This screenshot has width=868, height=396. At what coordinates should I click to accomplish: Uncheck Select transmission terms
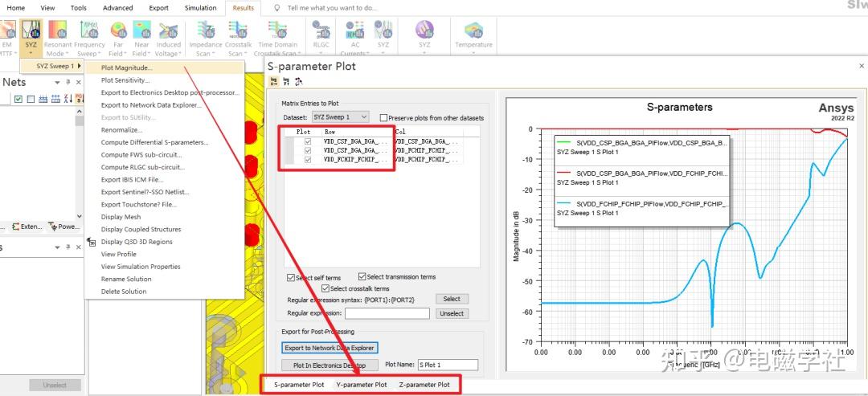pyautogui.click(x=362, y=276)
